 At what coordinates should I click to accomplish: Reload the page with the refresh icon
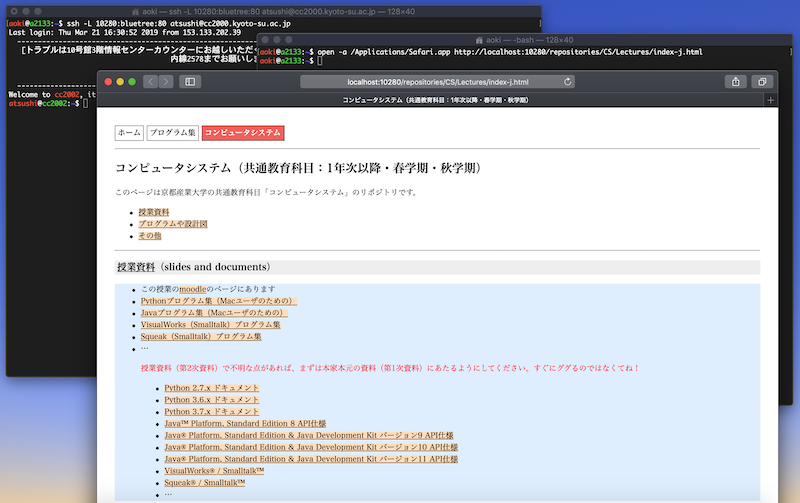tap(567, 82)
